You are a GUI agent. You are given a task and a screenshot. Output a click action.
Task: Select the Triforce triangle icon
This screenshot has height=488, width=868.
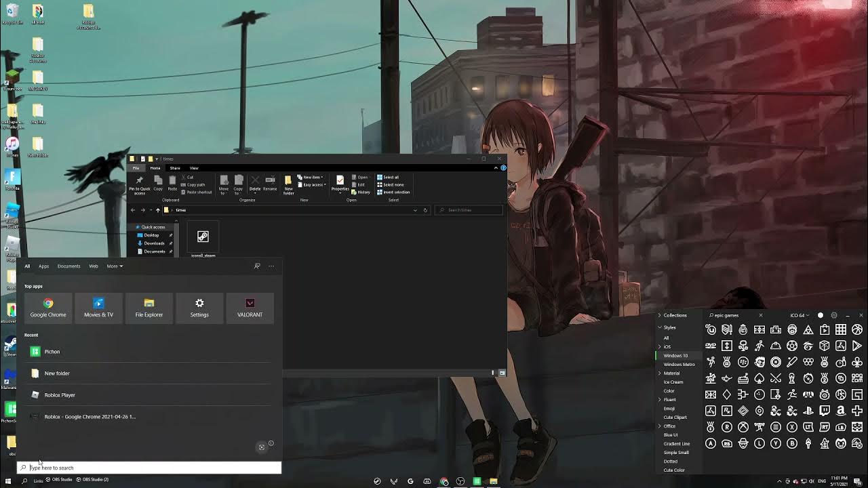click(x=808, y=329)
